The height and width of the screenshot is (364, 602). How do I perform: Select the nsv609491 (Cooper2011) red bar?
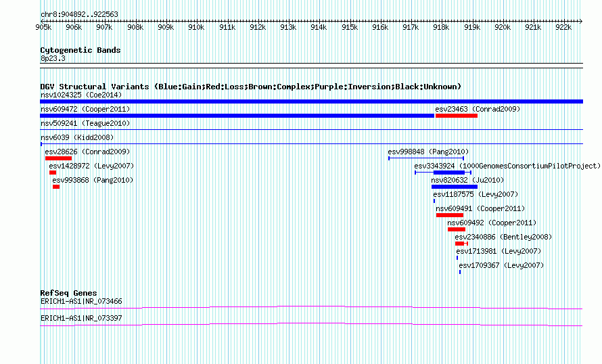pyautogui.click(x=450, y=215)
